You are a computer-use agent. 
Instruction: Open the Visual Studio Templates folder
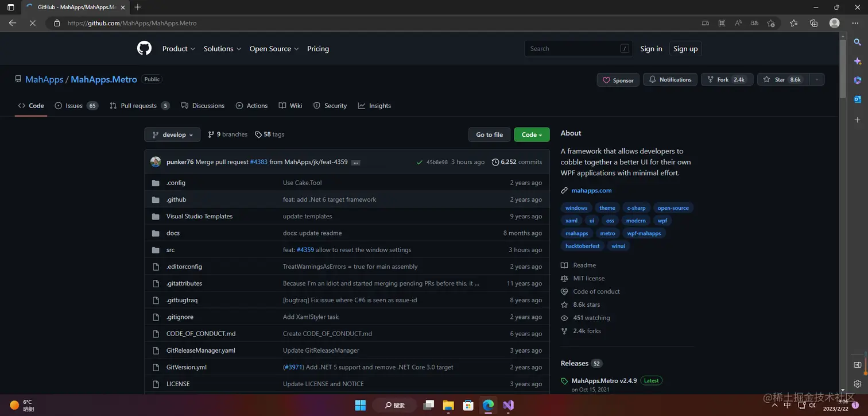pyautogui.click(x=199, y=216)
